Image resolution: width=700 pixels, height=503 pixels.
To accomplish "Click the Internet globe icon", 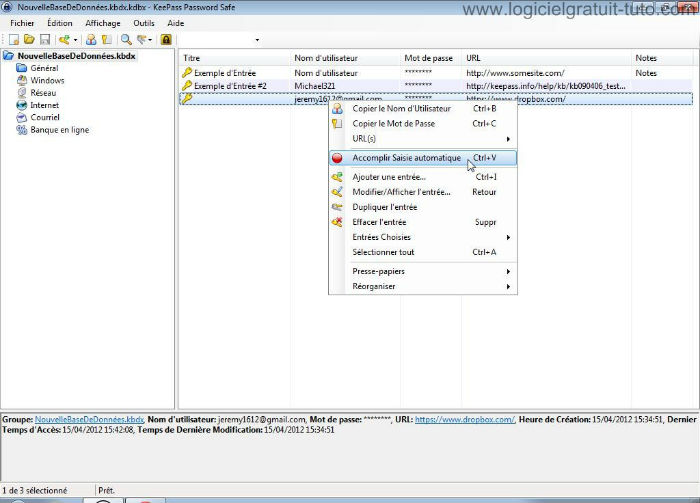I will 21,105.
